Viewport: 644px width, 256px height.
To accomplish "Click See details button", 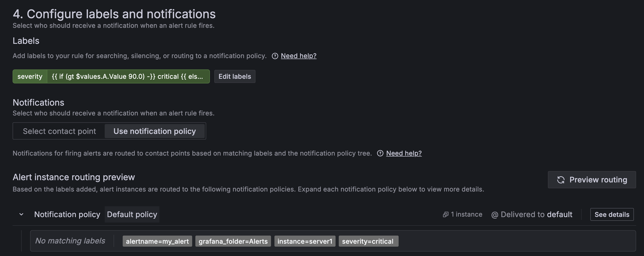I will point(611,215).
